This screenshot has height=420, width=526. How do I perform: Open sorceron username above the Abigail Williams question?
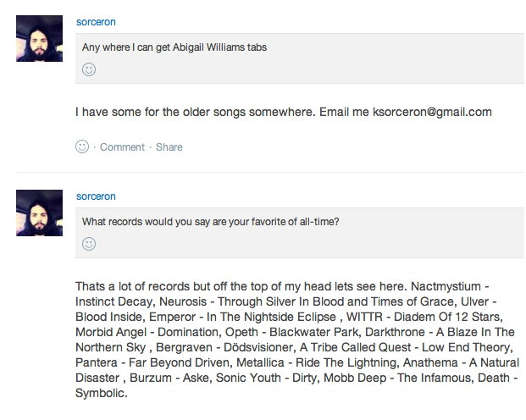point(96,22)
